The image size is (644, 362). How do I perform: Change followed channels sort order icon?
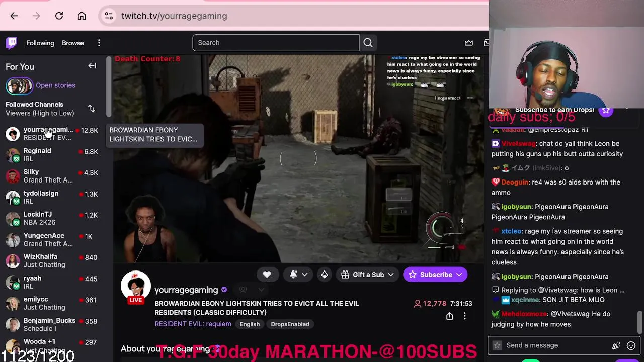(x=92, y=109)
